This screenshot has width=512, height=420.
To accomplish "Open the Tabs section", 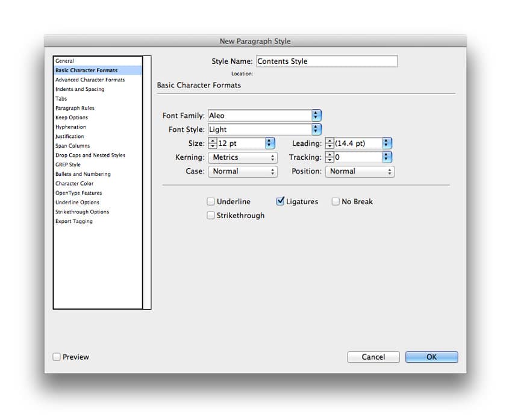I will tap(98, 99).
